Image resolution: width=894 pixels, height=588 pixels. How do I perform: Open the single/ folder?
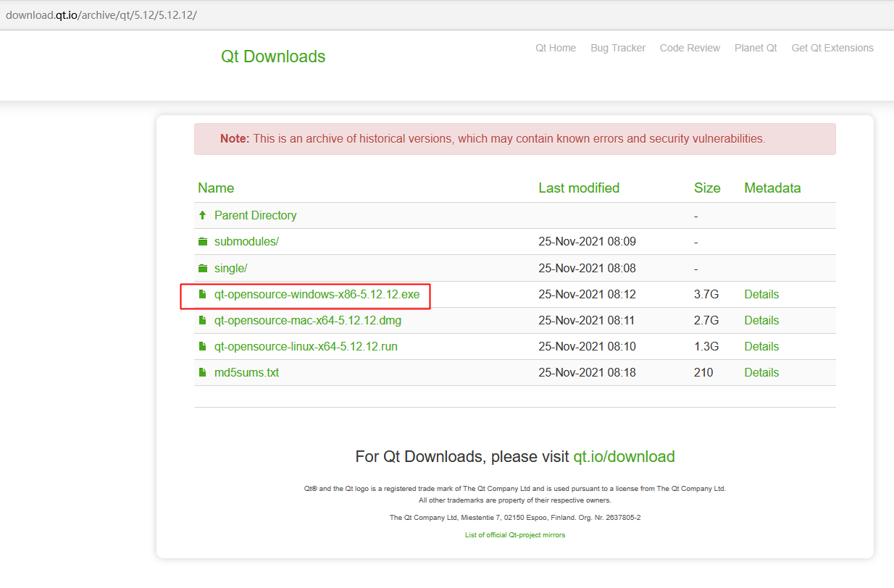tap(230, 268)
